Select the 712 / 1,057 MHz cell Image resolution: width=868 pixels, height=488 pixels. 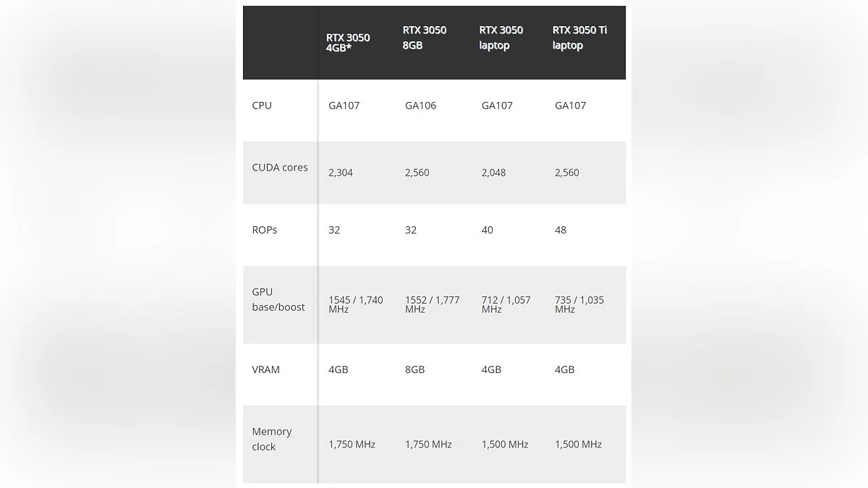click(x=506, y=304)
